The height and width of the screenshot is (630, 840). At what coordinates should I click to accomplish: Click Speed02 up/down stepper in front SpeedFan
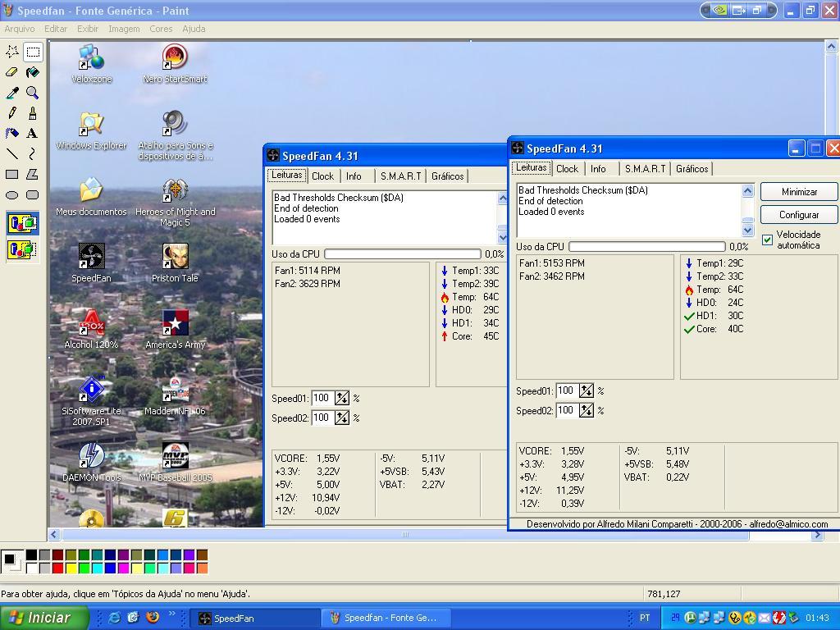click(587, 410)
